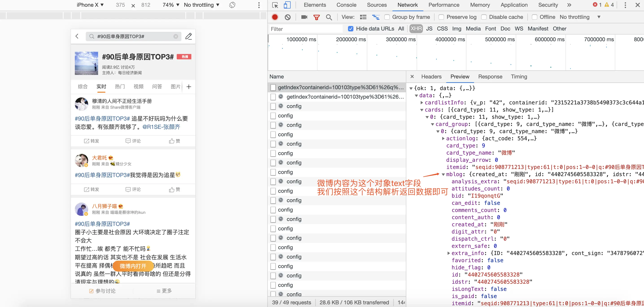644x307 pixels.
Task: Open the iPhone X device dropdown
Action: pyautogui.click(x=90, y=5)
